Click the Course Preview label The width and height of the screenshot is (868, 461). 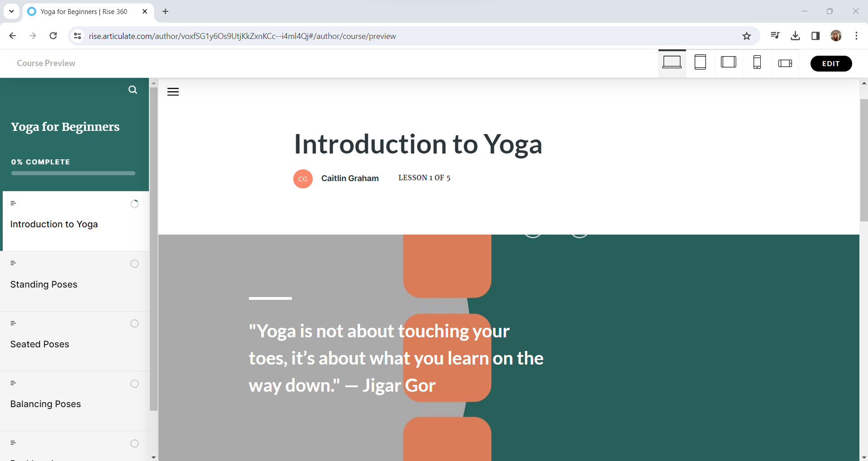(46, 63)
